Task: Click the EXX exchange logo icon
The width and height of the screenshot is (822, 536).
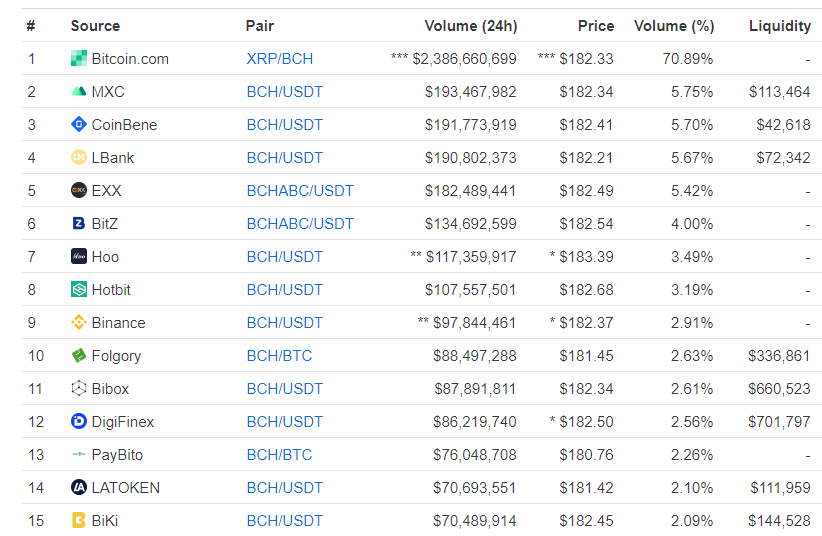Action: tap(79, 190)
